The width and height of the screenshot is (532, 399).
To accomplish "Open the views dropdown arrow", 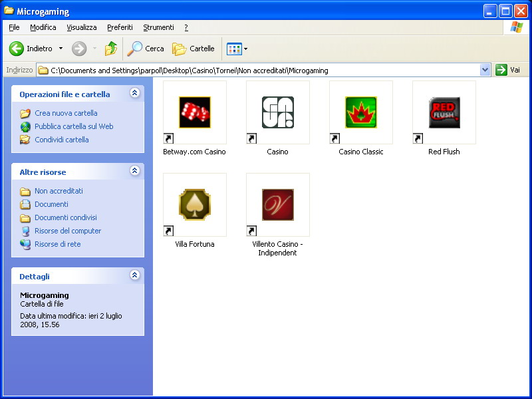I will [245, 49].
